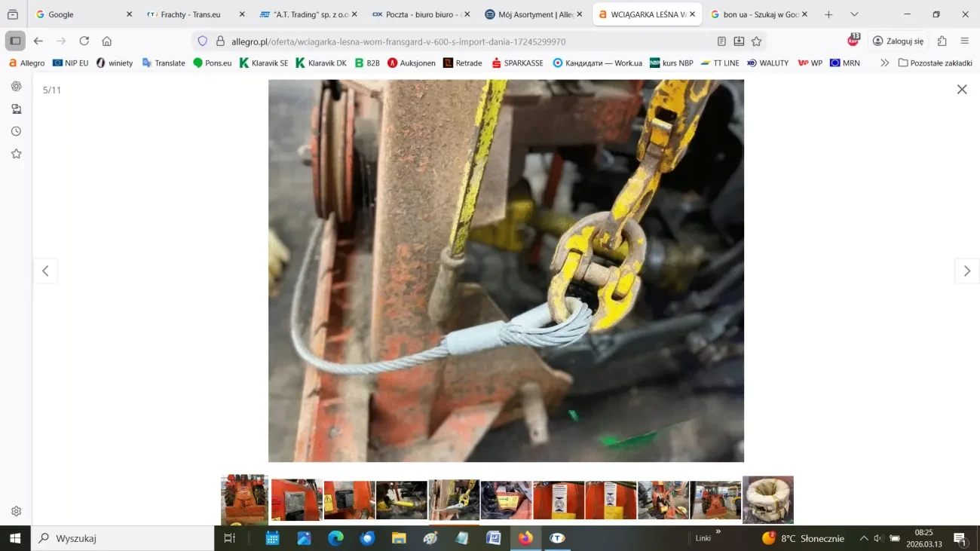Select the first gallery thumbnail
Screen dimensions: 980x551
[x=244, y=500]
